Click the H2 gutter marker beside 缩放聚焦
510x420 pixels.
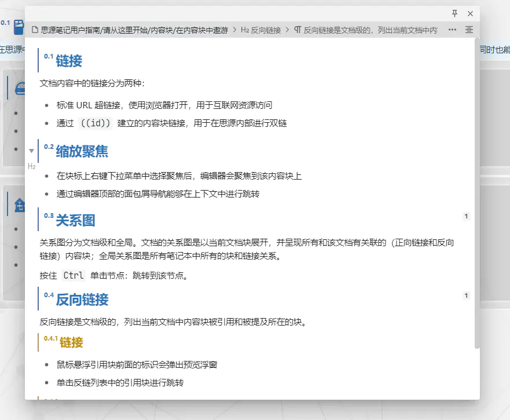pos(32,166)
